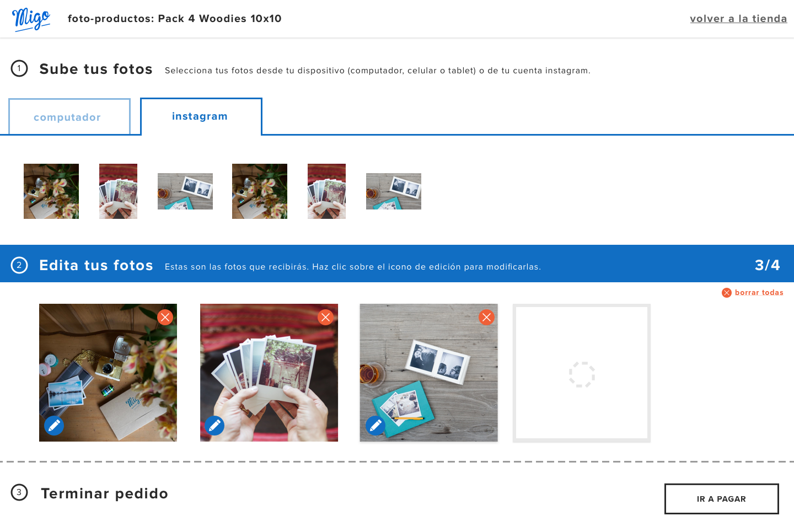Click the step 2 circle icon

pyautogui.click(x=19, y=265)
